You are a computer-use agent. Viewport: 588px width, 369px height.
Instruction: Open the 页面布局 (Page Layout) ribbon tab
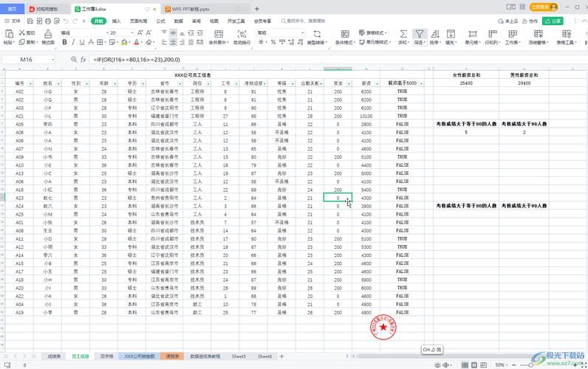[138, 21]
